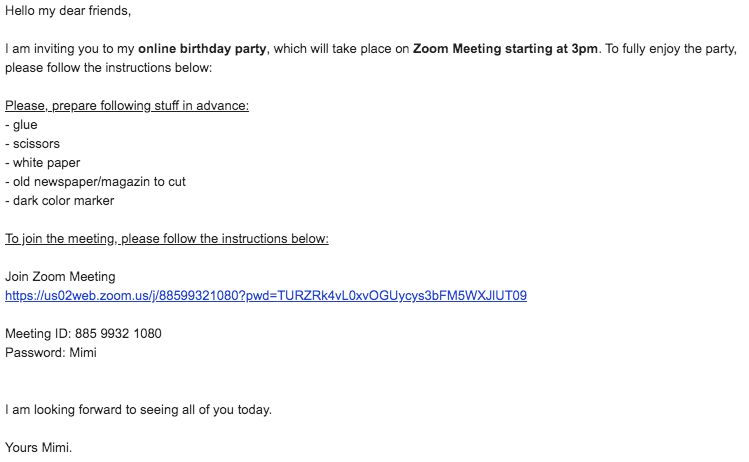Click the Meeting ID number 885 9932 1080
749x462 pixels.
tap(118, 333)
